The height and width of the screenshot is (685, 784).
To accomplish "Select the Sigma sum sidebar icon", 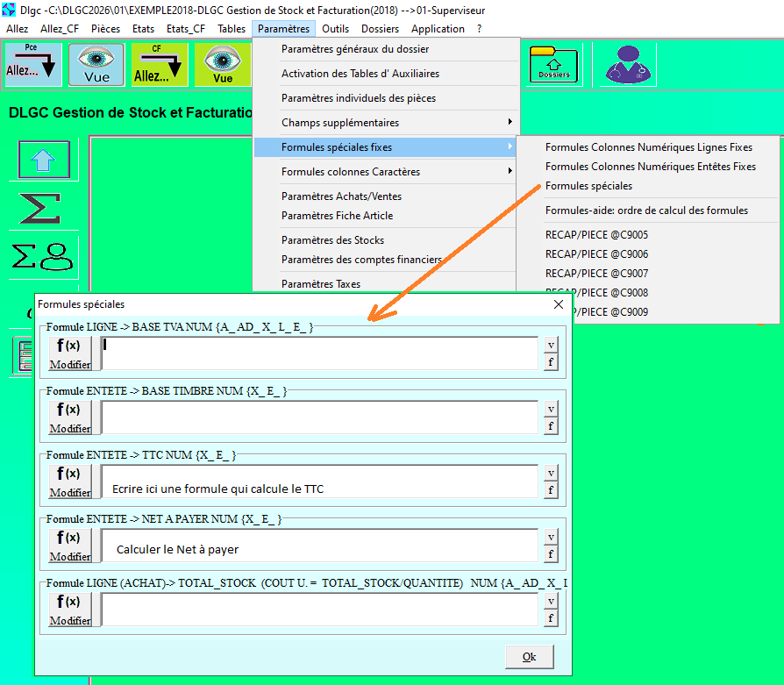I will (40, 209).
